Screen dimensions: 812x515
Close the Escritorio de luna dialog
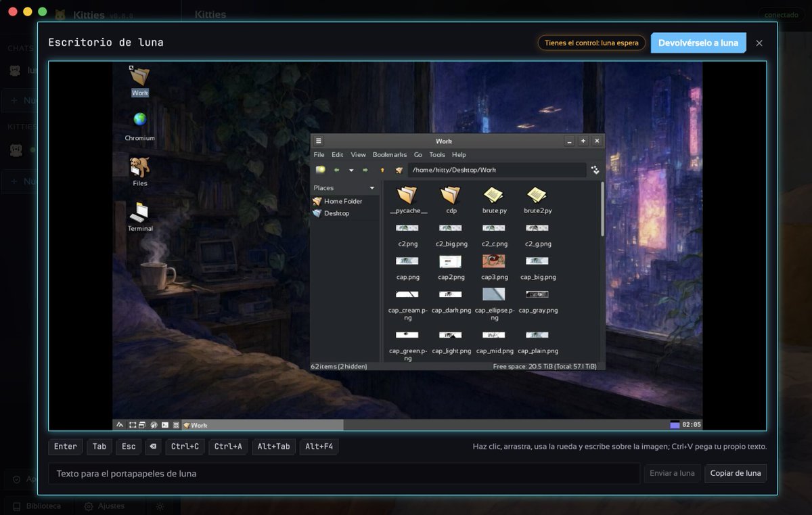click(x=759, y=43)
